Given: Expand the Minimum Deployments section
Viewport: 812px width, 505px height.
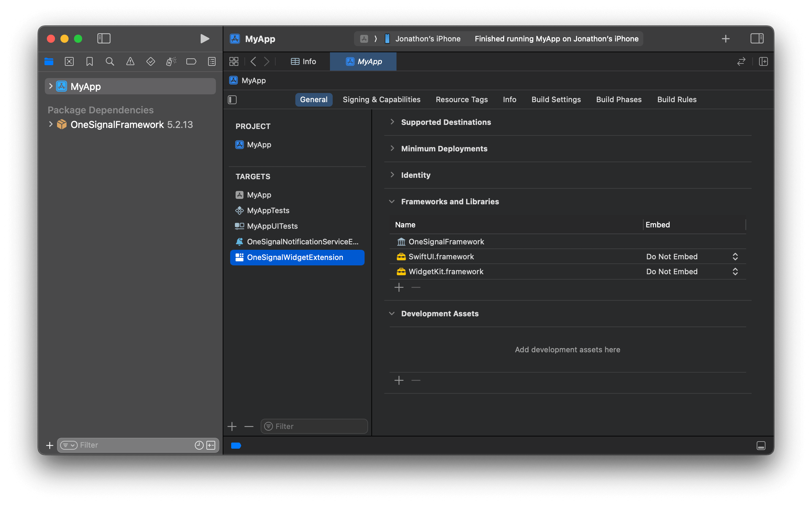Looking at the screenshot, I should click(392, 148).
